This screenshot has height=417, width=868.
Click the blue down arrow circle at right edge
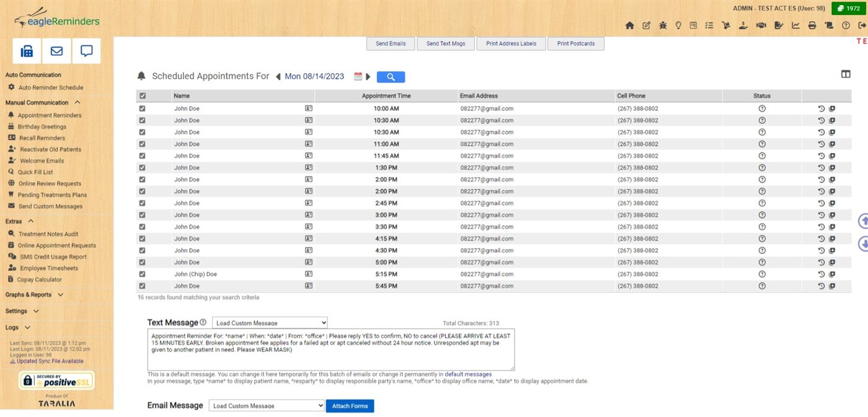pos(864,244)
